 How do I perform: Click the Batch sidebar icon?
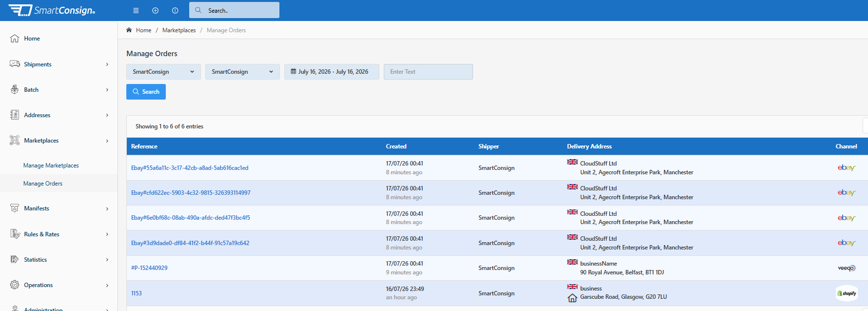pyautogui.click(x=15, y=89)
